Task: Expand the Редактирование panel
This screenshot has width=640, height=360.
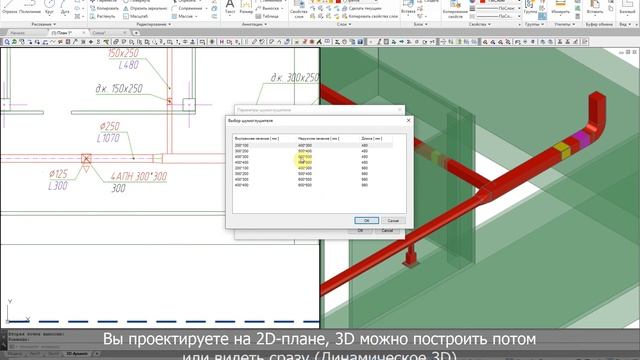Action: 154,24
